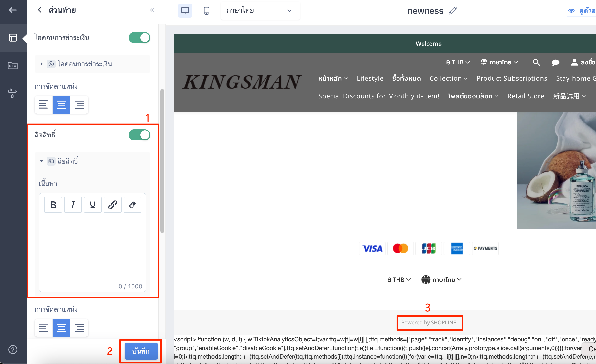Screen dimensions: 596x364
Task: Open the ช็อปทั้งหมด menu item
Action: coord(406,78)
